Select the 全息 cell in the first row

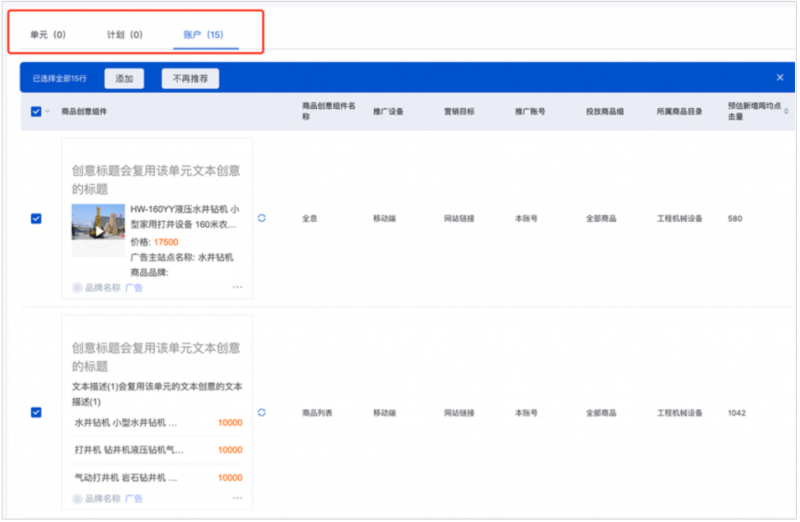[x=310, y=218]
